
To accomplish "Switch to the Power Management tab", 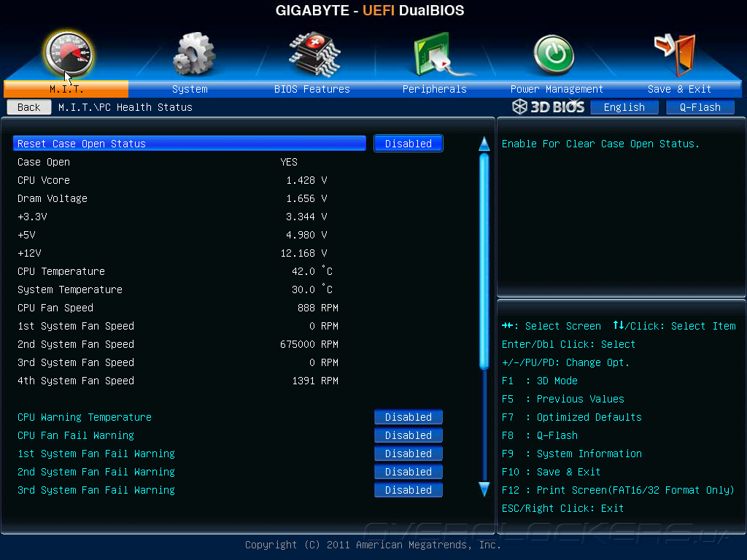I will click(557, 89).
